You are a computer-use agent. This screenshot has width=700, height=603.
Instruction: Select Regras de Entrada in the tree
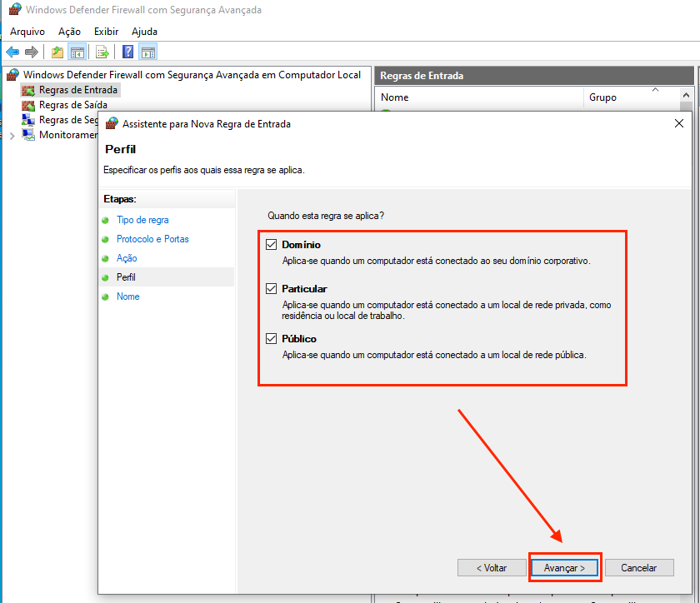pos(78,90)
